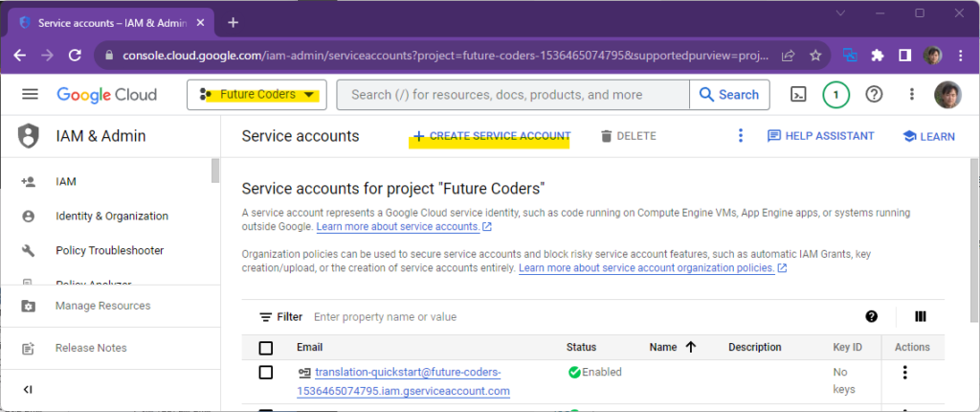Open Policy Troubleshooter sidebar item
This screenshot has width=980, height=412.
point(110,250)
